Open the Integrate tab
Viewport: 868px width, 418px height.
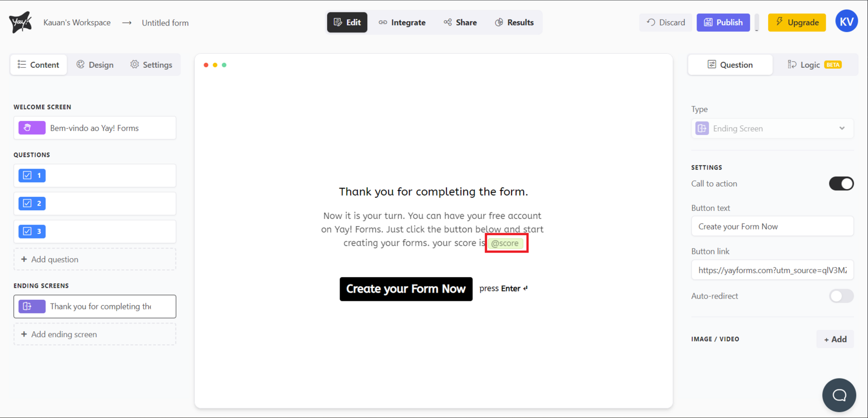pyautogui.click(x=402, y=22)
